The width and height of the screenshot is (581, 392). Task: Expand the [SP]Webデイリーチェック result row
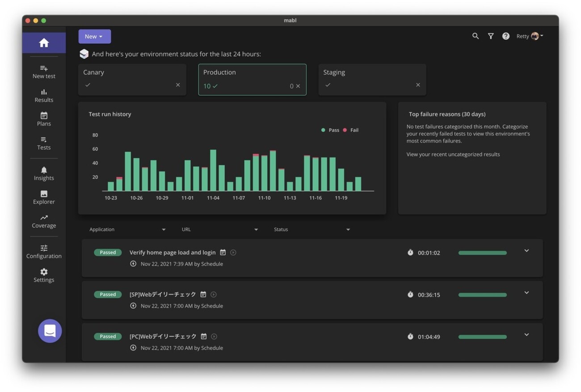pyautogui.click(x=526, y=293)
